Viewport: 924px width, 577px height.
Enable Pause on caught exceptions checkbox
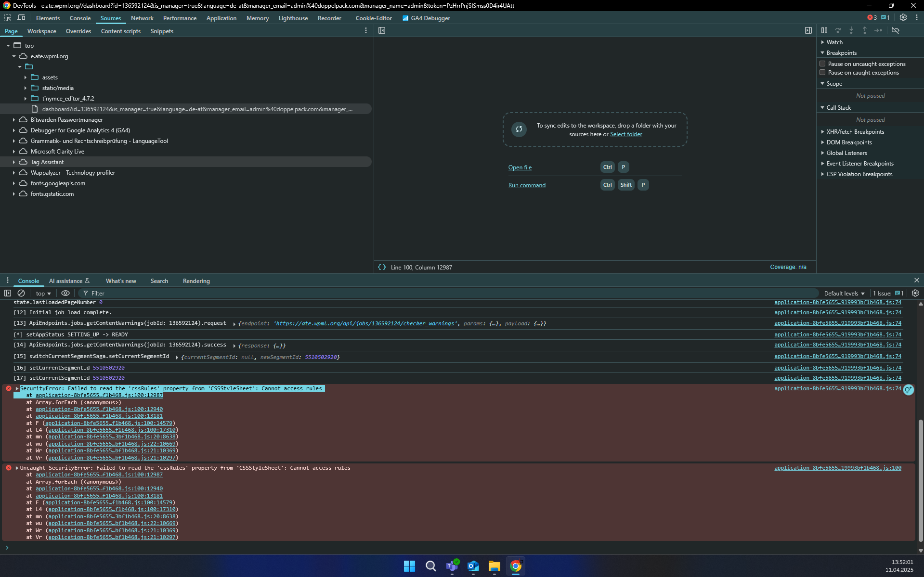[823, 73]
